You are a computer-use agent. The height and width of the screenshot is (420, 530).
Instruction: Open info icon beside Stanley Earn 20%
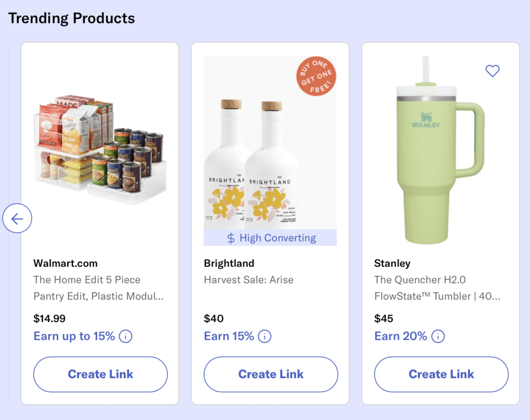click(x=438, y=337)
